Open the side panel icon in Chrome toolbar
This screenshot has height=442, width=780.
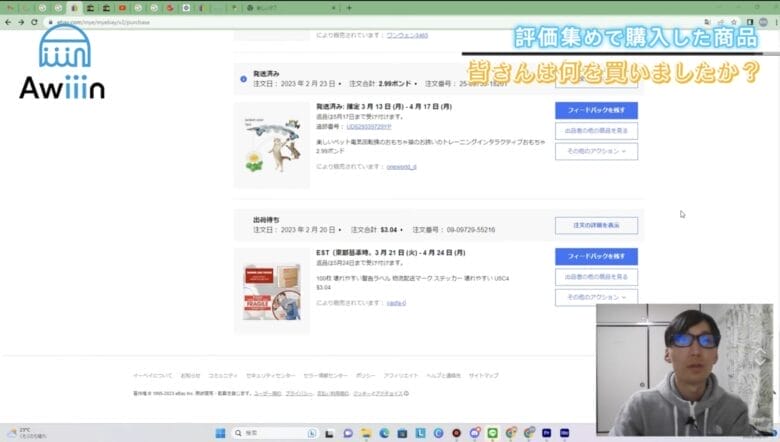(750, 22)
